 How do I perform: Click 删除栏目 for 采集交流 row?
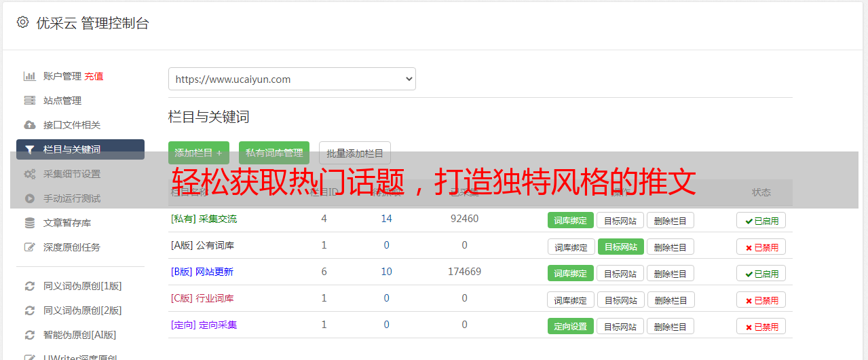pyautogui.click(x=671, y=220)
